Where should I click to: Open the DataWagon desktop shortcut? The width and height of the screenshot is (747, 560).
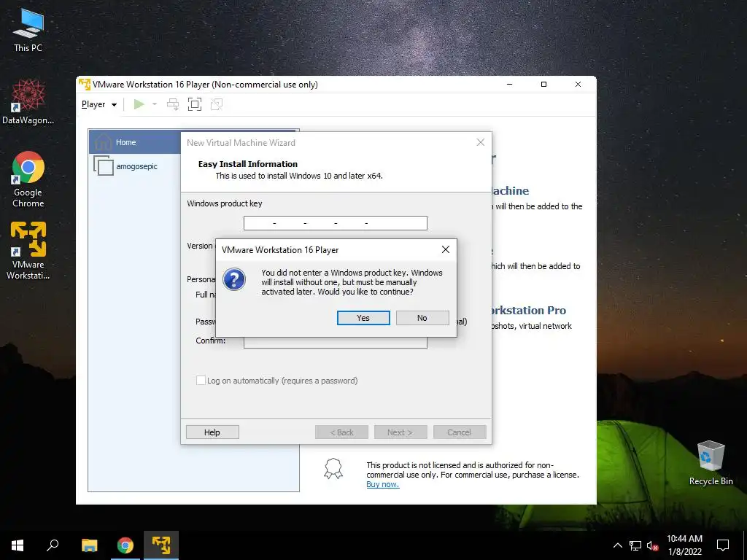(28, 102)
